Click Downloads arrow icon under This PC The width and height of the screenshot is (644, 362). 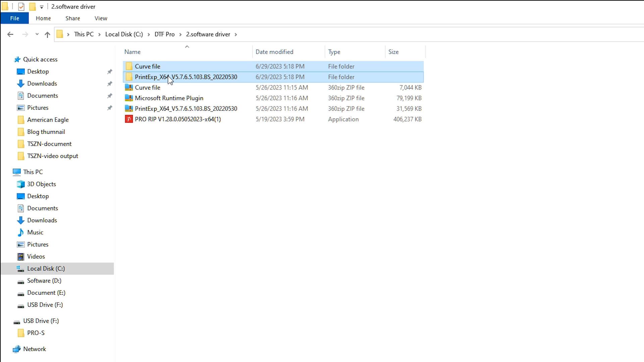[21, 220]
